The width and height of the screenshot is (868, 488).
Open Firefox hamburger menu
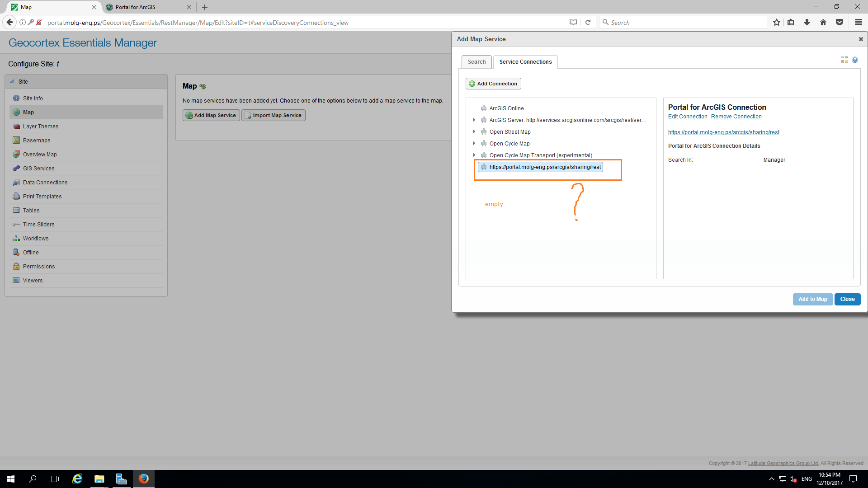click(859, 22)
